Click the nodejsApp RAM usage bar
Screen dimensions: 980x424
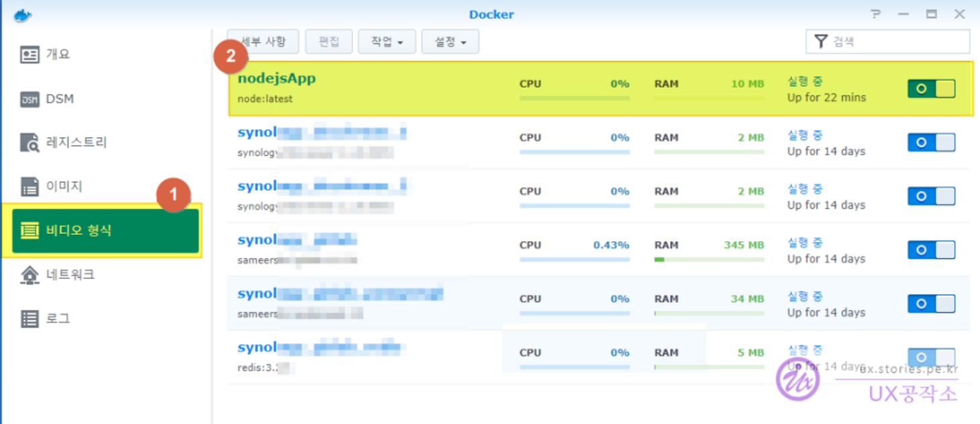pos(709,98)
